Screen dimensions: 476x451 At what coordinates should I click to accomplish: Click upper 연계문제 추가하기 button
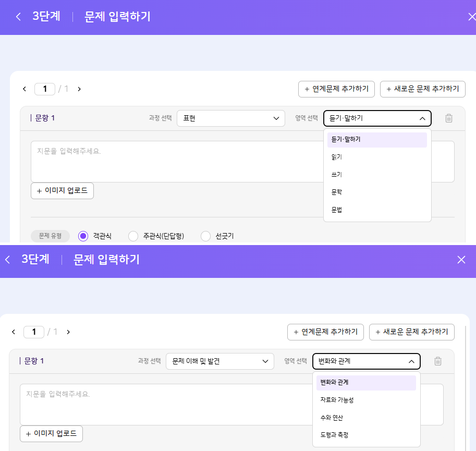click(336, 89)
